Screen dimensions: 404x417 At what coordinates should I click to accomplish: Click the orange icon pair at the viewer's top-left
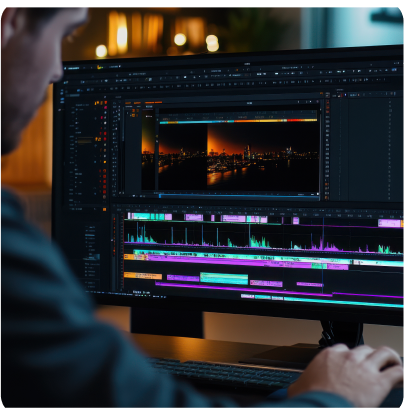135,110
